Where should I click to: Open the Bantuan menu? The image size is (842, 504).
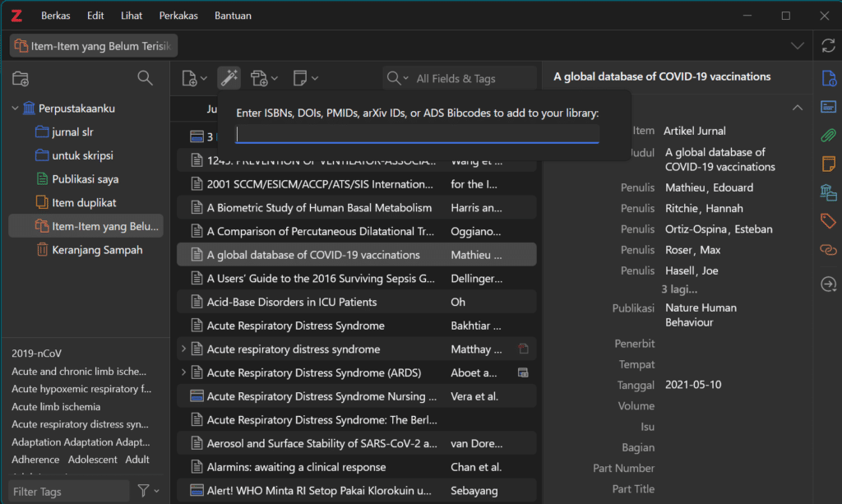click(233, 16)
